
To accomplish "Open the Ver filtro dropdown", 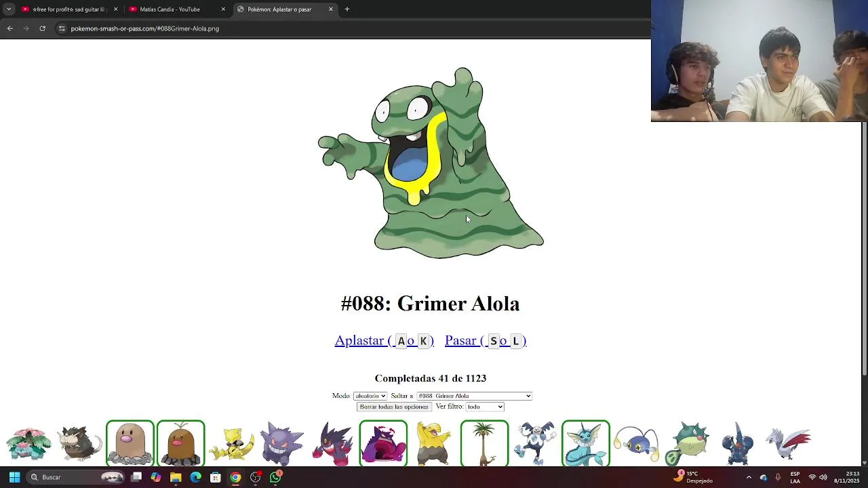I will coord(485,407).
